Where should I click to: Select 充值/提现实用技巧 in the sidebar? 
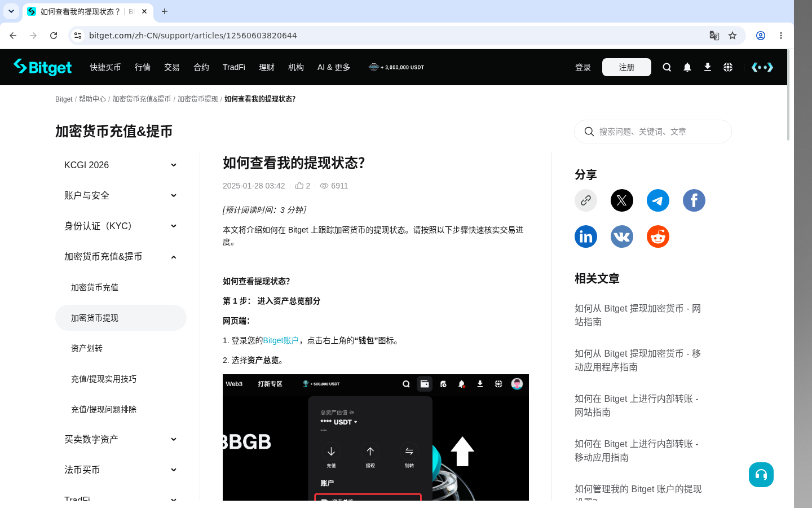tap(121, 379)
